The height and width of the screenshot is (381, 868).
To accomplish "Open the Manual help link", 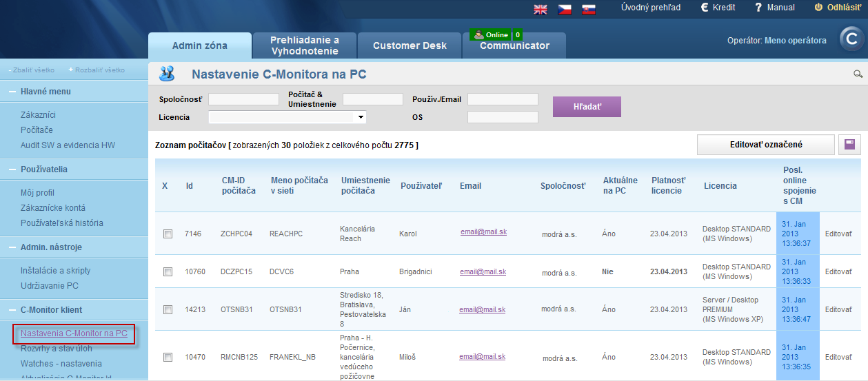I will click(x=775, y=8).
